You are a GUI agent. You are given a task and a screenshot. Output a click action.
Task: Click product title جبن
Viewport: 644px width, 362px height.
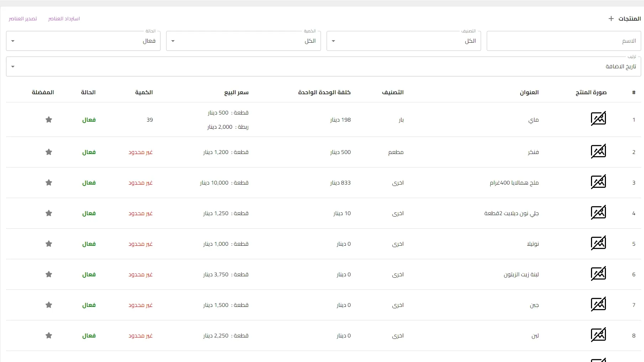pyautogui.click(x=534, y=305)
